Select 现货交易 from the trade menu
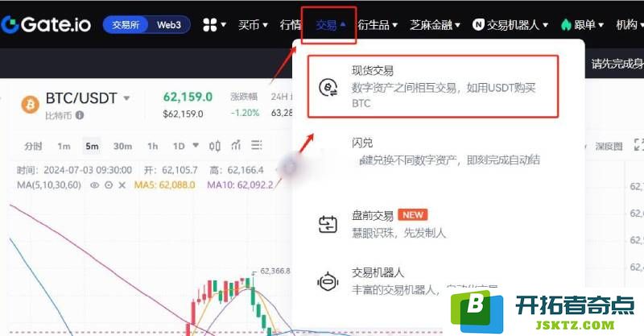This screenshot has height=336, width=644. pos(433,86)
